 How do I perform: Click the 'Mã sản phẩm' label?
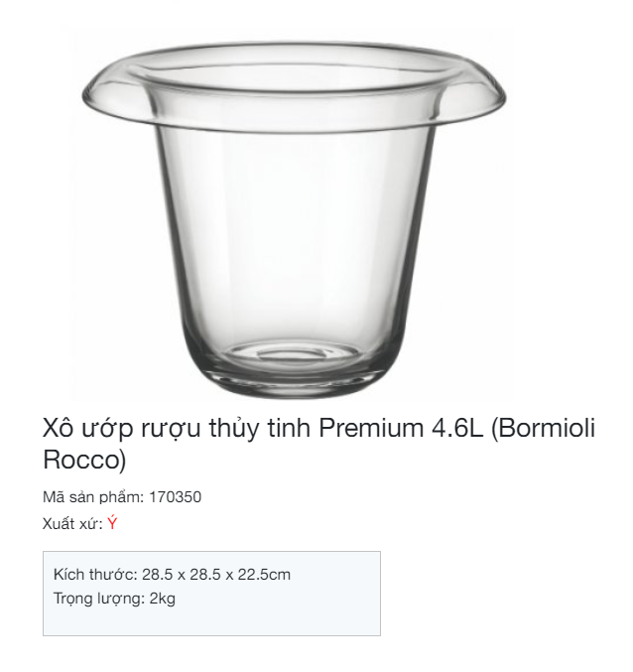(x=92, y=497)
